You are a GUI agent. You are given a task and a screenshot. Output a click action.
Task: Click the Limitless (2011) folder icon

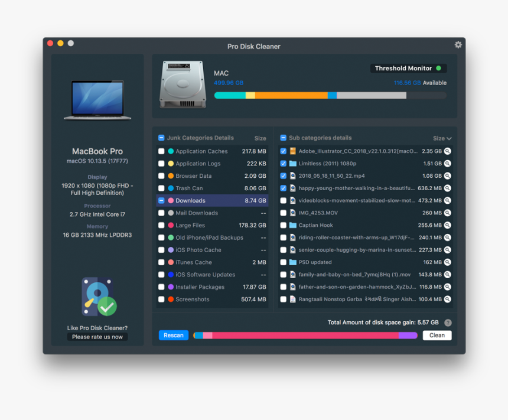click(292, 163)
